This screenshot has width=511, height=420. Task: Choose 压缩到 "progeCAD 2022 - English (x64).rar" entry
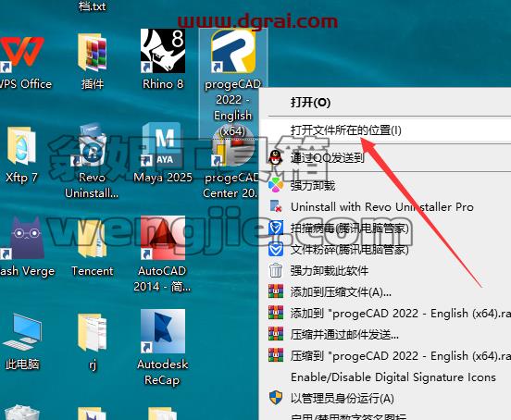point(385,356)
